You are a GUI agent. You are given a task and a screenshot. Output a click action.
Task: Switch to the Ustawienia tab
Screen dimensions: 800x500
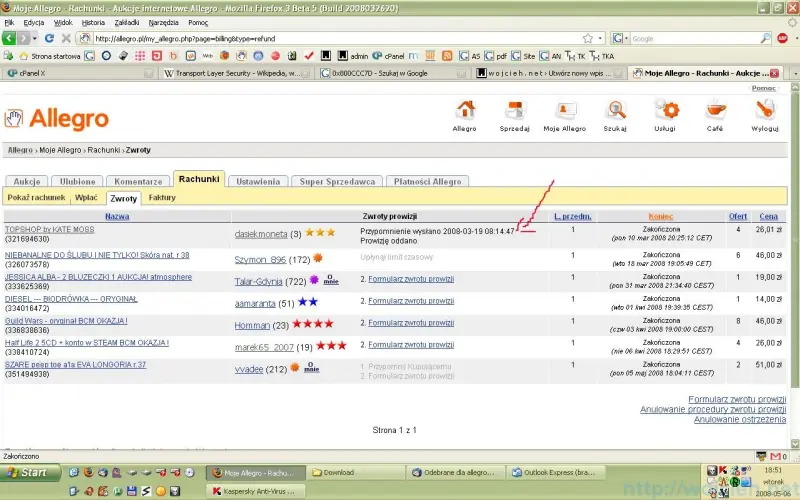258,181
